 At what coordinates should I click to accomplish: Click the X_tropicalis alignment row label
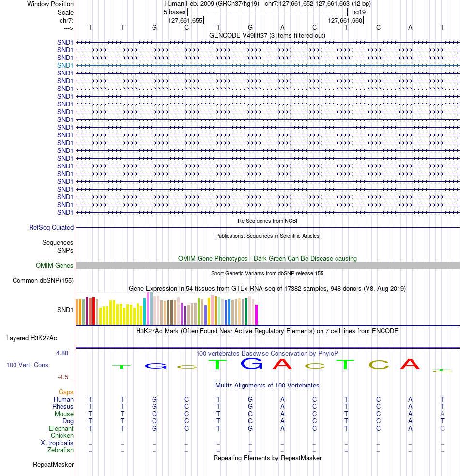pyautogui.click(x=57, y=443)
